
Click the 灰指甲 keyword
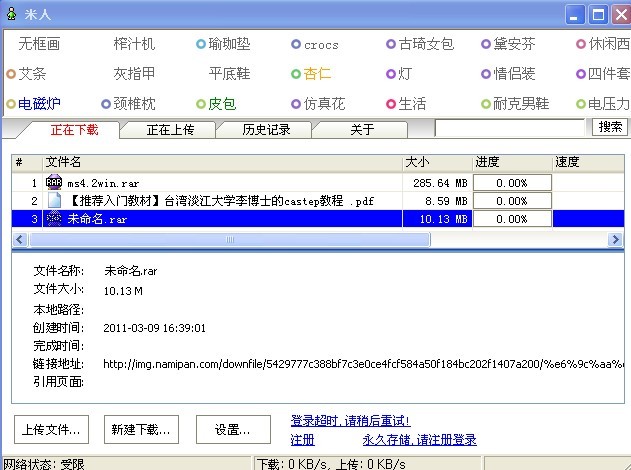coord(134,74)
